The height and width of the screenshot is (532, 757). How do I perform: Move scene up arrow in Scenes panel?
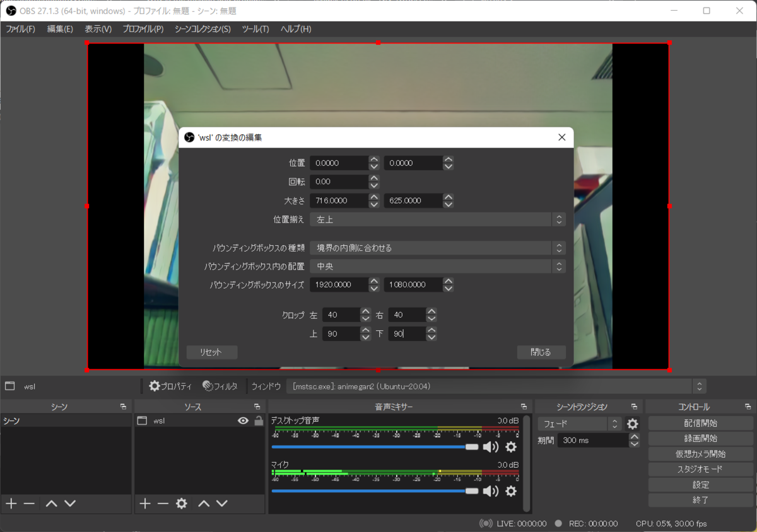[52, 503]
